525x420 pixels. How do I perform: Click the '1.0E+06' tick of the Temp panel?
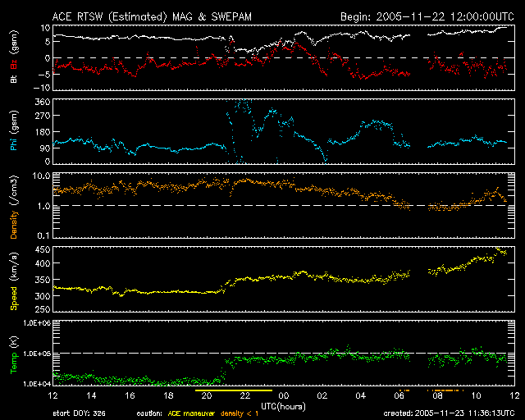pyautogui.click(x=37, y=322)
